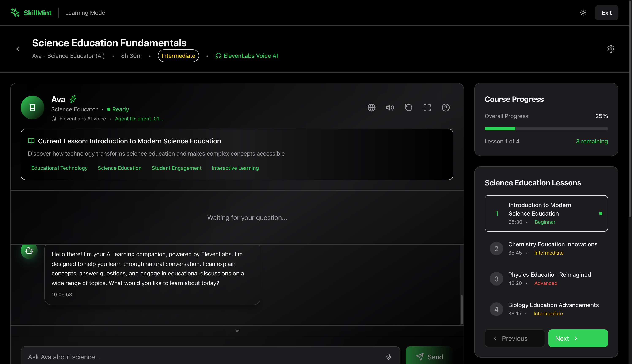Open help question mark icon
This screenshot has width=632, height=364.
446,108
